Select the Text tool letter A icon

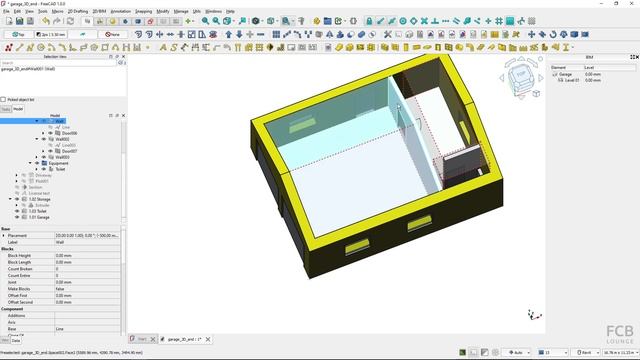[163, 48]
